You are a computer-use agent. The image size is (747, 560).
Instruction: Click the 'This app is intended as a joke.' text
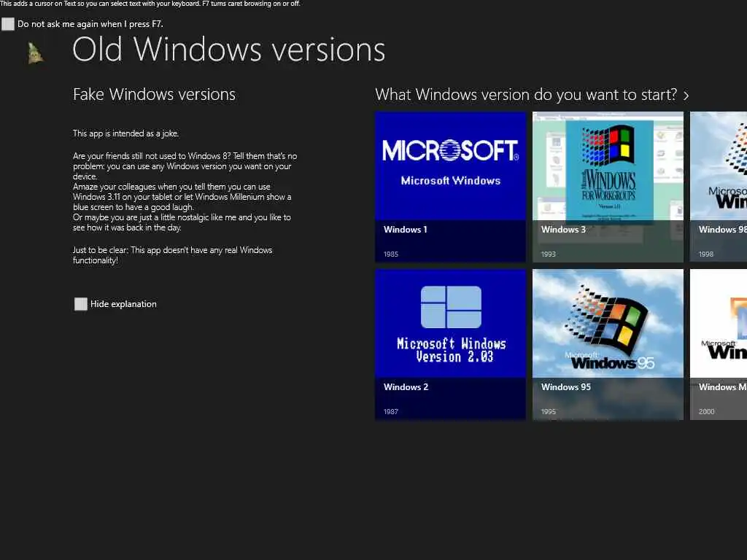[125, 133]
